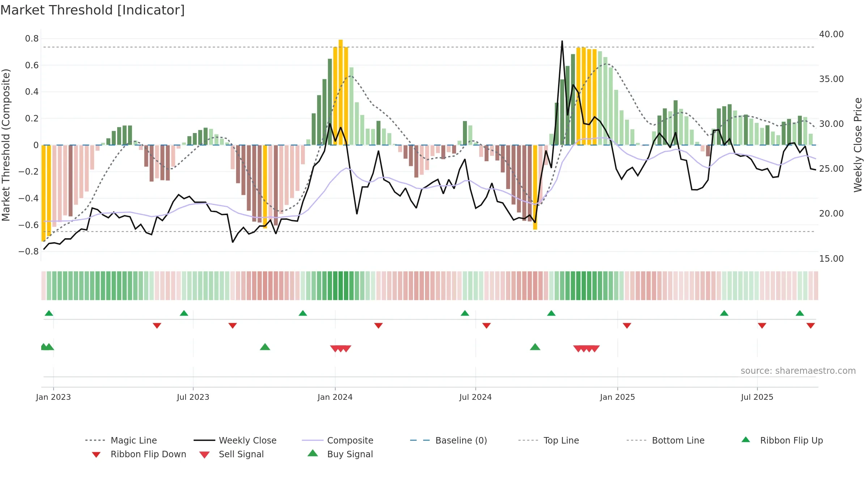Image resolution: width=868 pixels, height=488 pixels.
Task: Click the 0.8 left-axis tick label
Action: pos(32,39)
